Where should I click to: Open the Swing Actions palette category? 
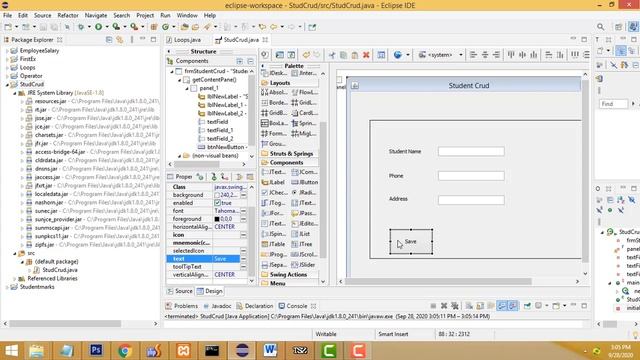pyautogui.click(x=289, y=275)
